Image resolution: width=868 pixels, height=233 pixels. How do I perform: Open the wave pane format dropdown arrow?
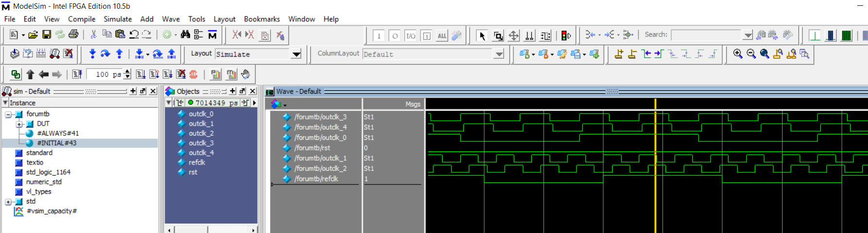[x=285, y=104]
